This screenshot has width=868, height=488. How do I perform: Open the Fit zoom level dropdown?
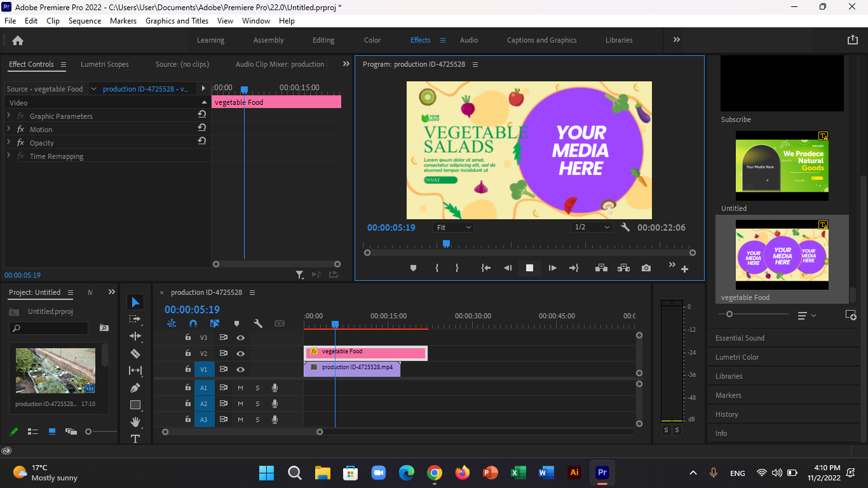coord(454,227)
